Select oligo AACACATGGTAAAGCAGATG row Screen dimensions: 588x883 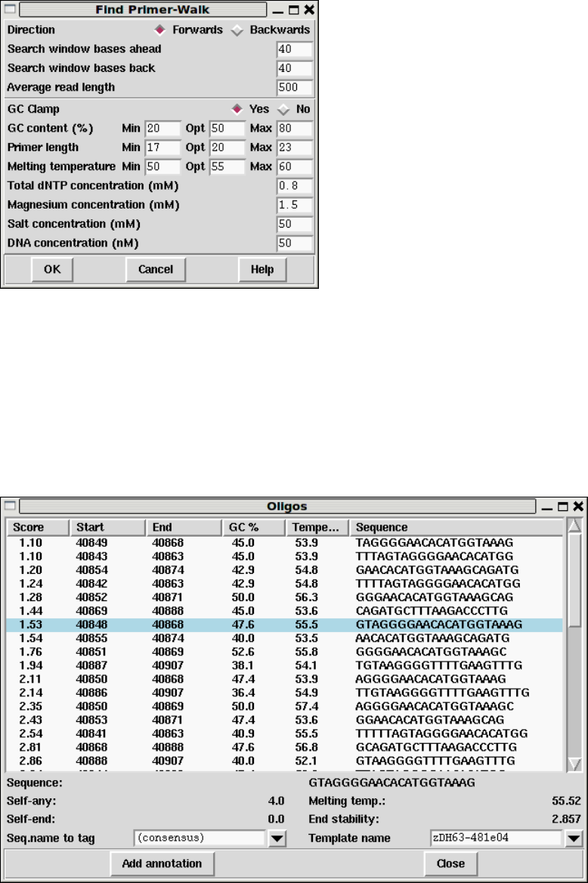(284, 638)
